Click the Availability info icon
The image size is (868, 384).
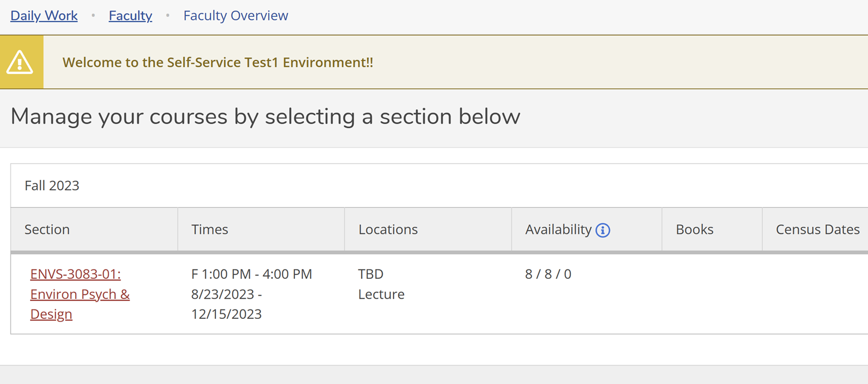tap(603, 230)
